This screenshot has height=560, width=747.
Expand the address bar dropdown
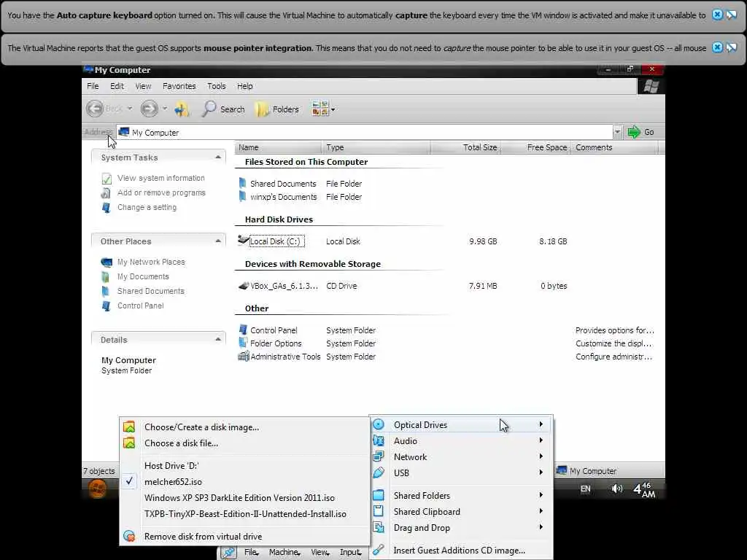[x=617, y=132]
